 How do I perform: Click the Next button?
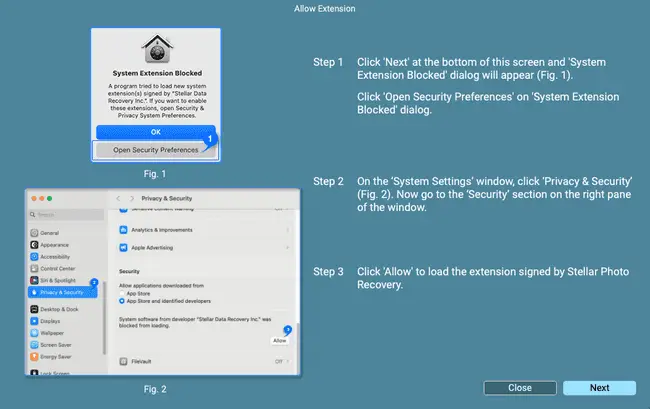tap(599, 388)
